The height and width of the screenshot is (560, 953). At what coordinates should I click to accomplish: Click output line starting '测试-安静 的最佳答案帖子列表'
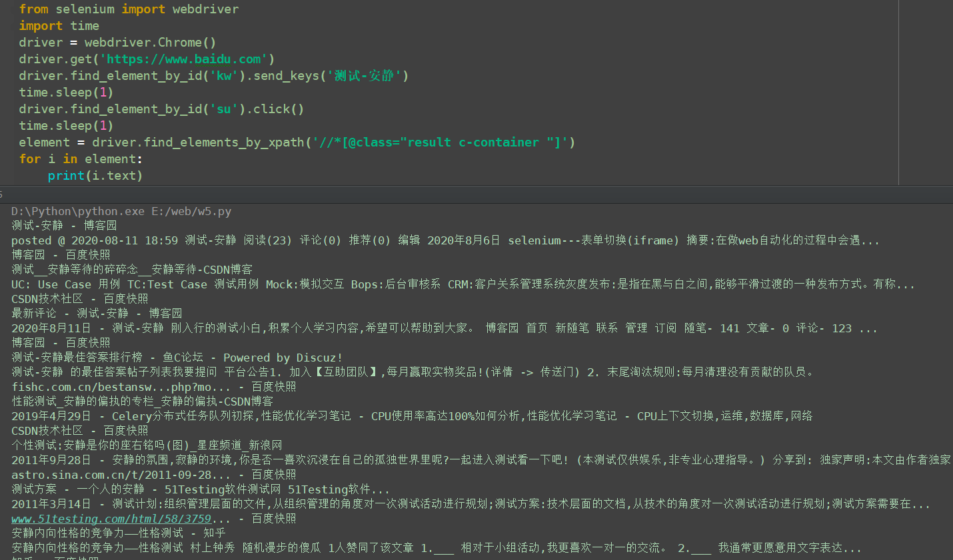click(413, 372)
